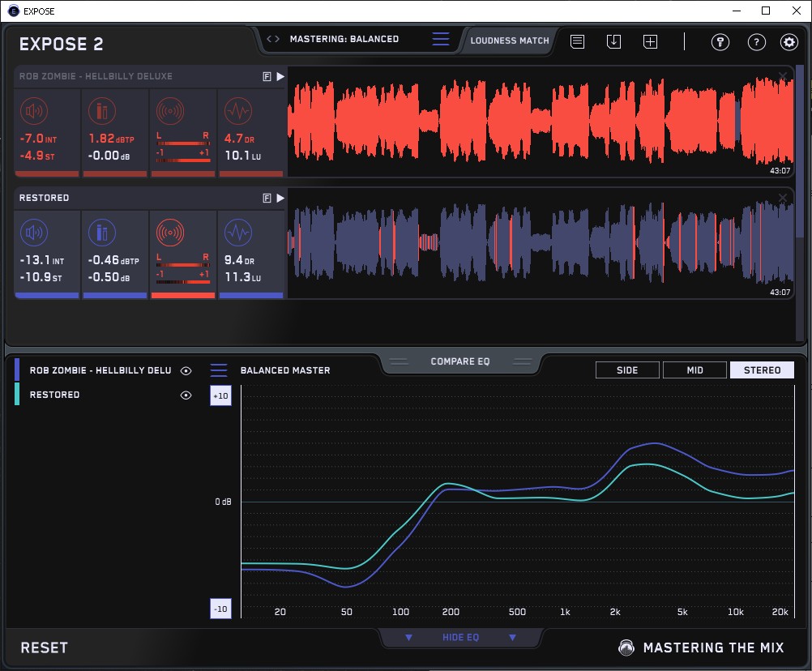Play the Restored track
Image resolution: width=812 pixels, height=671 pixels.
click(280, 198)
